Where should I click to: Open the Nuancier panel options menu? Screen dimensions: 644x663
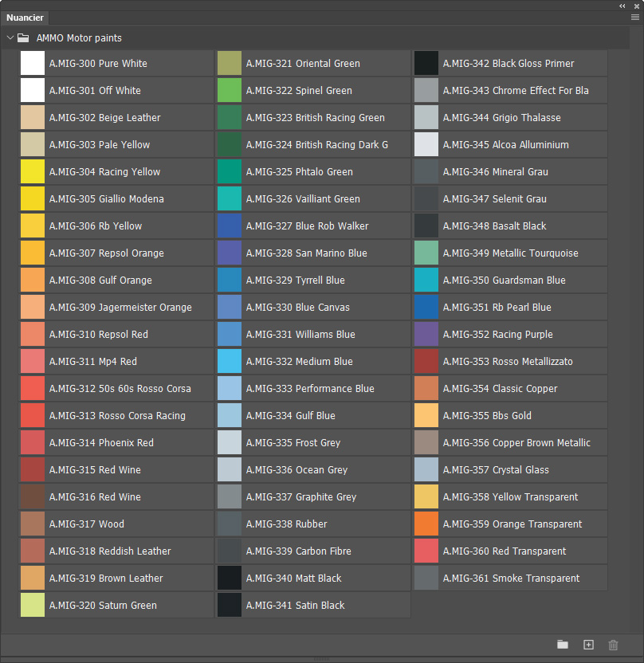(634, 18)
